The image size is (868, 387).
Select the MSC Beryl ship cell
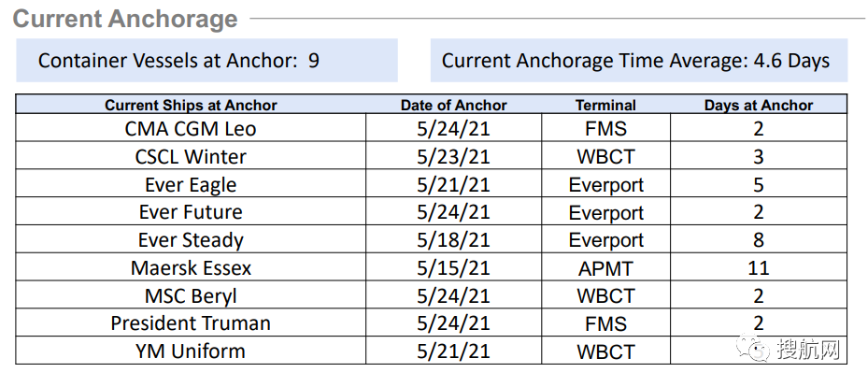pos(191,296)
